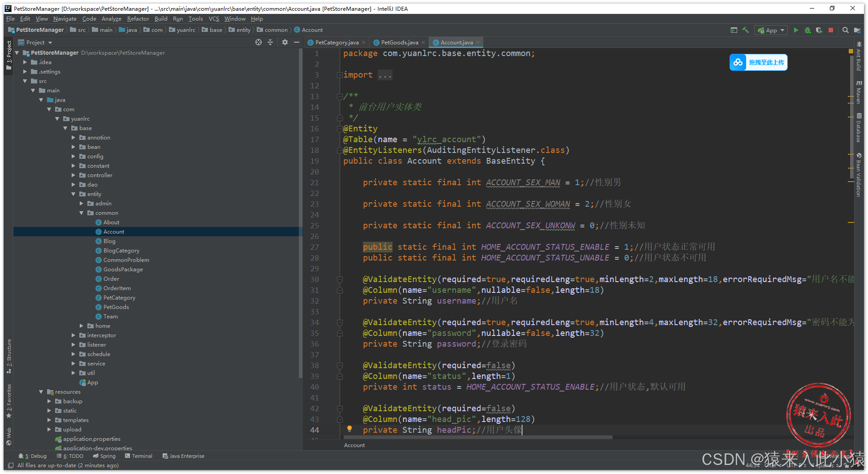
Task: Run the App with green play icon
Action: click(x=796, y=30)
